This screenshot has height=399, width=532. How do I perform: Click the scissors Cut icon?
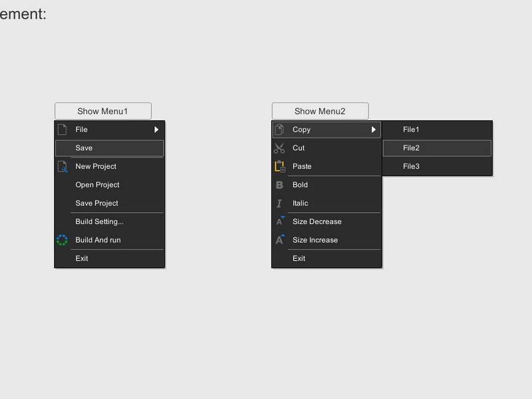tap(279, 148)
